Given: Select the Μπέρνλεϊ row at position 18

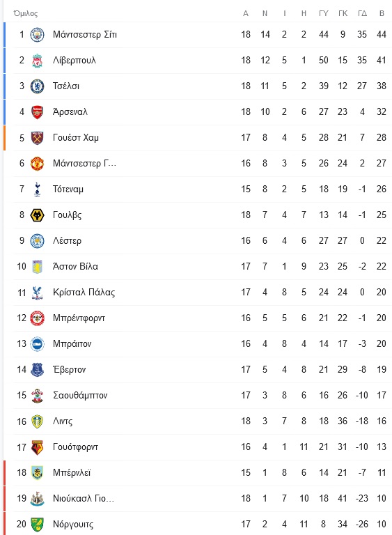Looking at the screenshot, I should pyautogui.click(x=198, y=473).
